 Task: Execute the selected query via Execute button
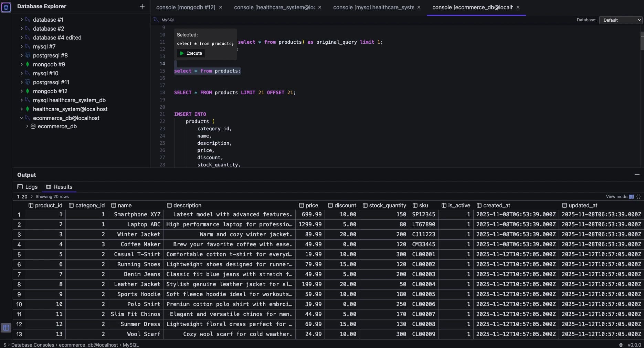[190, 53]
